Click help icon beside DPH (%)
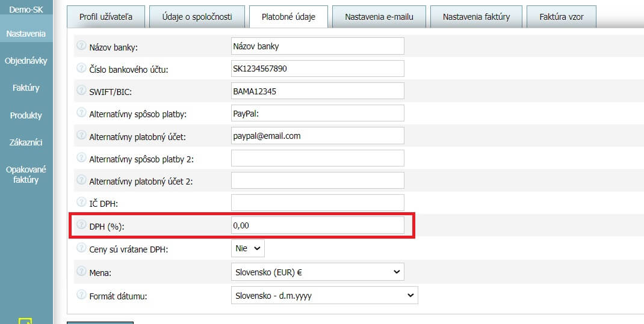This screenshot has height=324, width=644. 81,224
